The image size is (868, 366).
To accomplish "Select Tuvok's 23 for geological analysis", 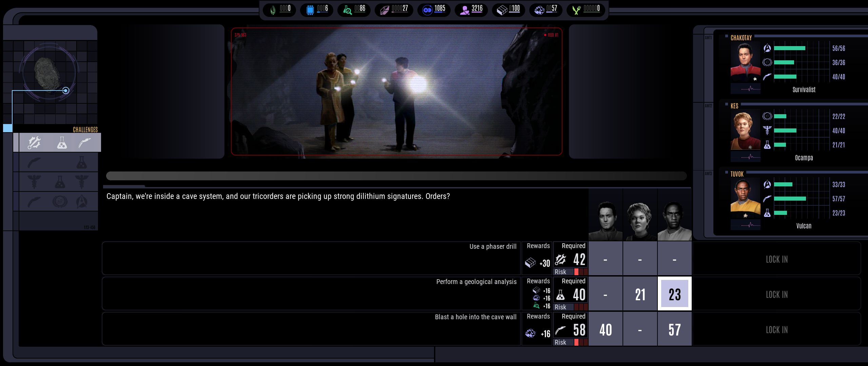I will pyautogui.click(x=674, y=294).
